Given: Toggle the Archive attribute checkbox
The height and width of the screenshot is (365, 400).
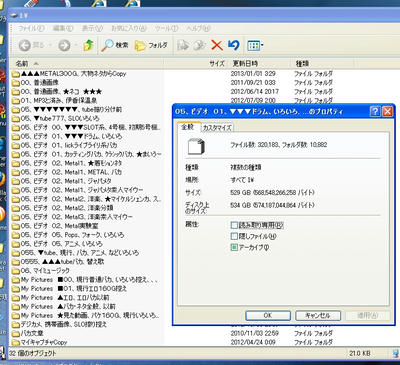Looking at the screenshot, I should coord(234,247).
